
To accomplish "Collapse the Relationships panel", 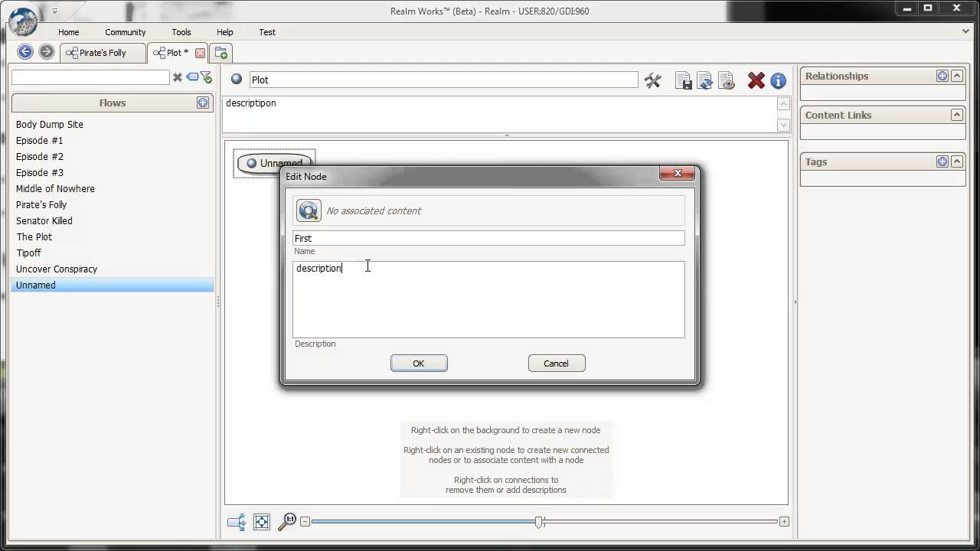I will pyautogui.click(x=957, y=76).
